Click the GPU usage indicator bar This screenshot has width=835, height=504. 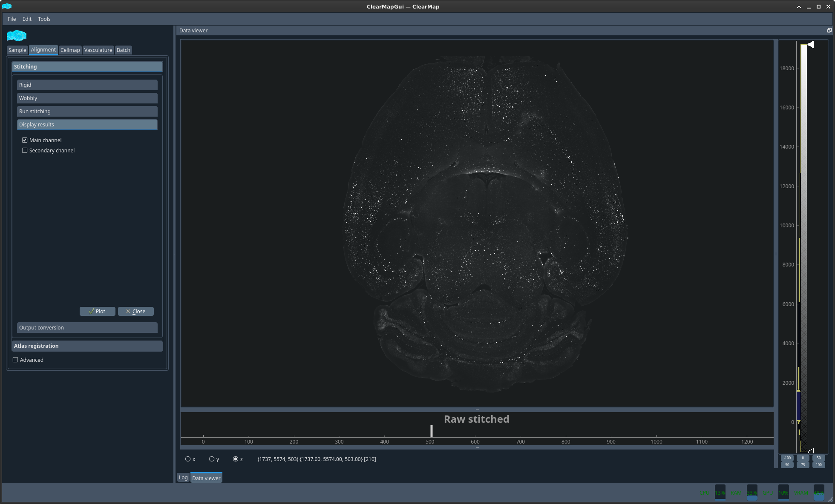point(783,493)
